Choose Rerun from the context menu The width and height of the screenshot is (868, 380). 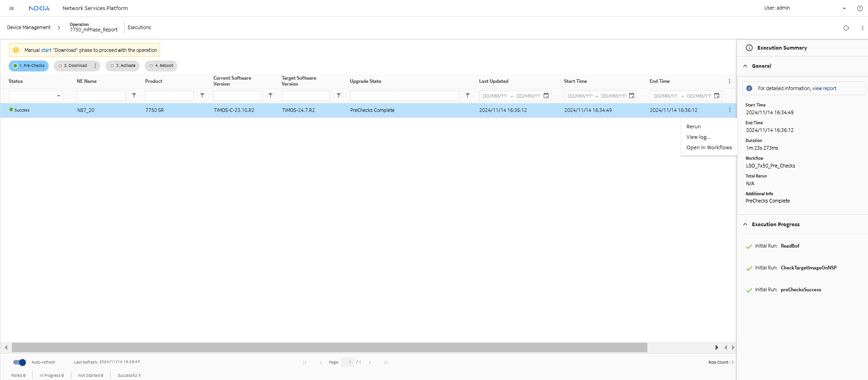pyautogui.click(x=693, y=127)
